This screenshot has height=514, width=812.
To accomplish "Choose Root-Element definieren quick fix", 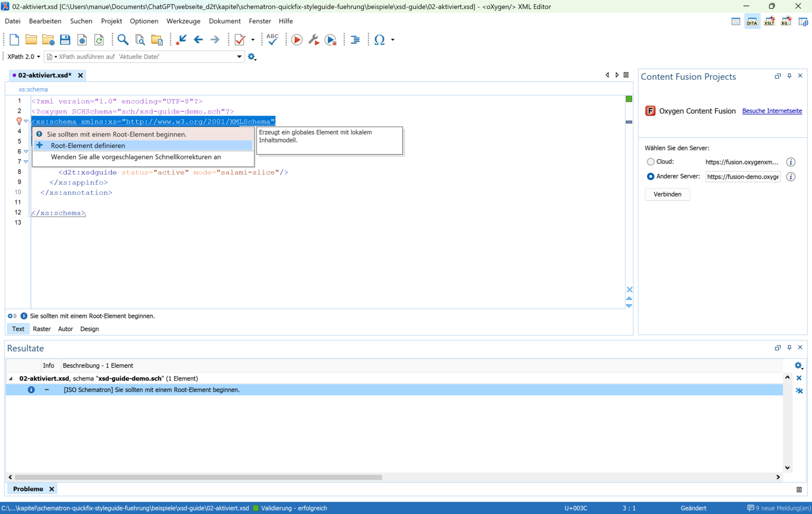I will click(x=143, y=146).
